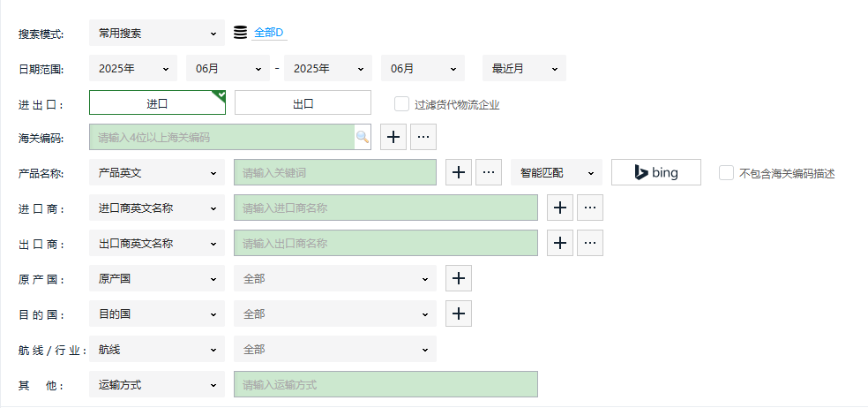
Task: Click the 产品名称 label
Action: [41, 174]
